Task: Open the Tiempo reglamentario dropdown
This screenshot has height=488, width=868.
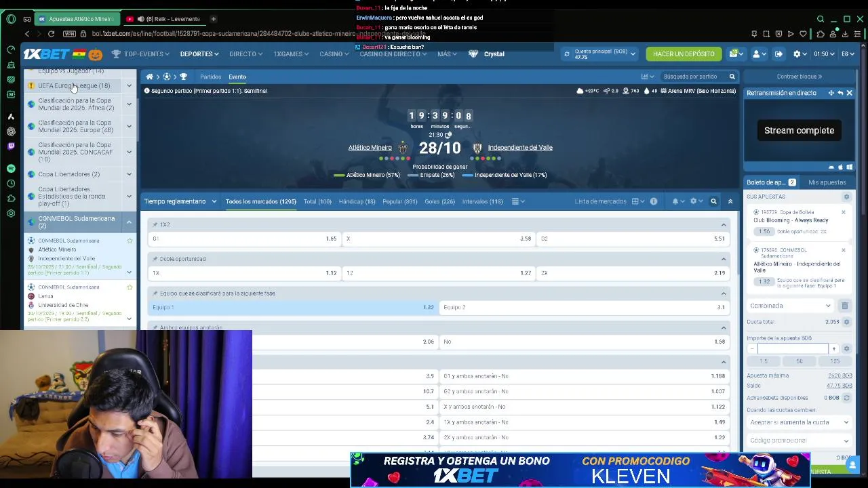Action: point(180,201)
